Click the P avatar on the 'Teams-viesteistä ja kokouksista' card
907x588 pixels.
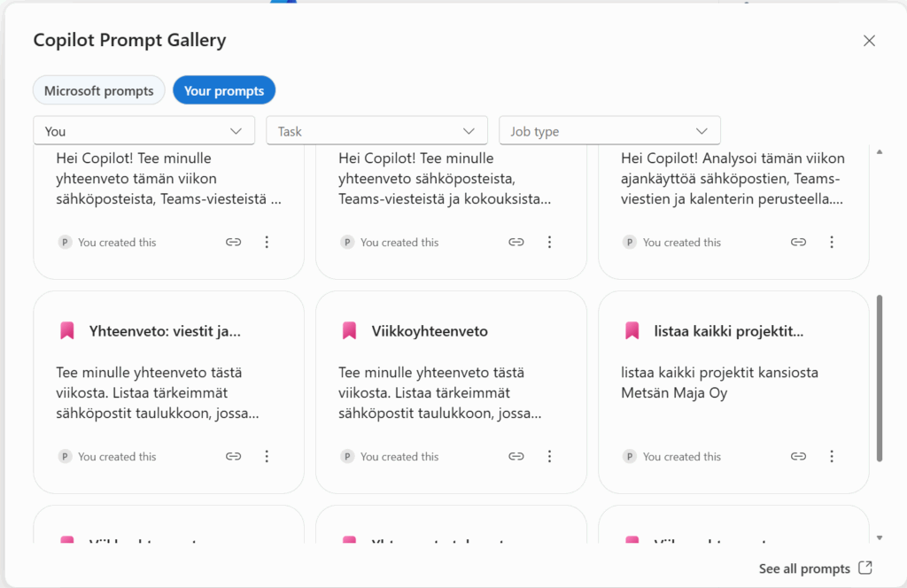(x=347, y=242)
